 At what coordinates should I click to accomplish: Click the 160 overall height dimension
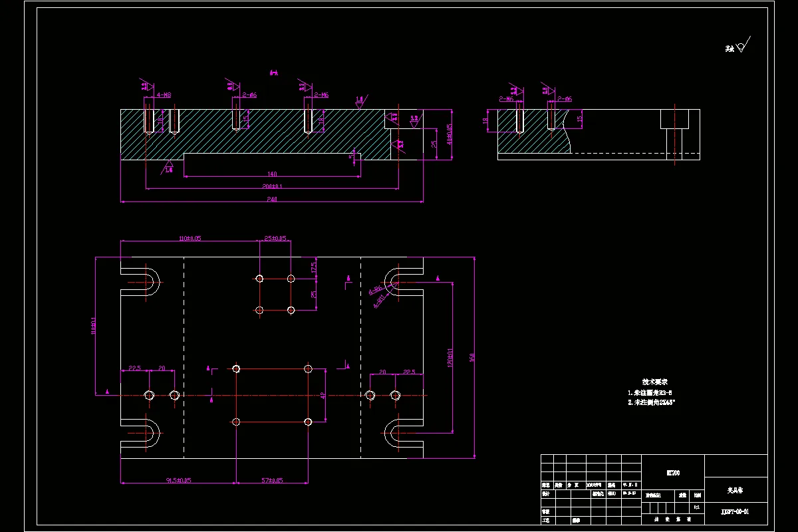point(473,358)
